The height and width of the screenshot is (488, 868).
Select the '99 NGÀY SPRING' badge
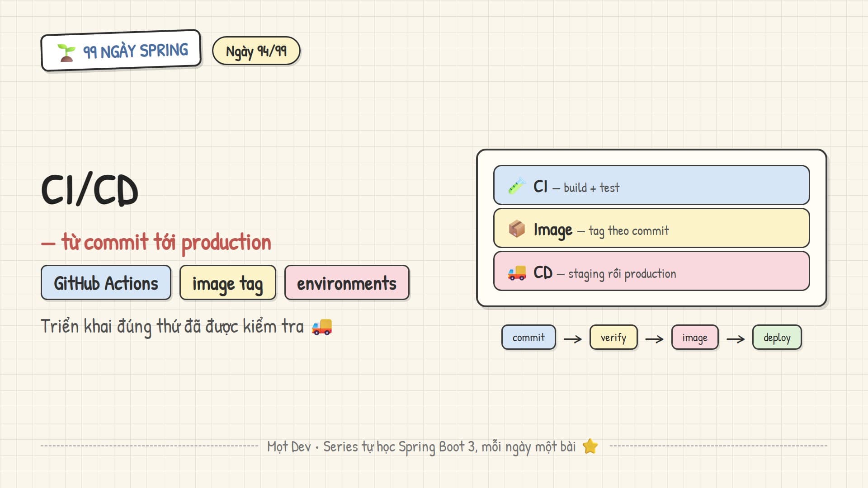point(121,51)
